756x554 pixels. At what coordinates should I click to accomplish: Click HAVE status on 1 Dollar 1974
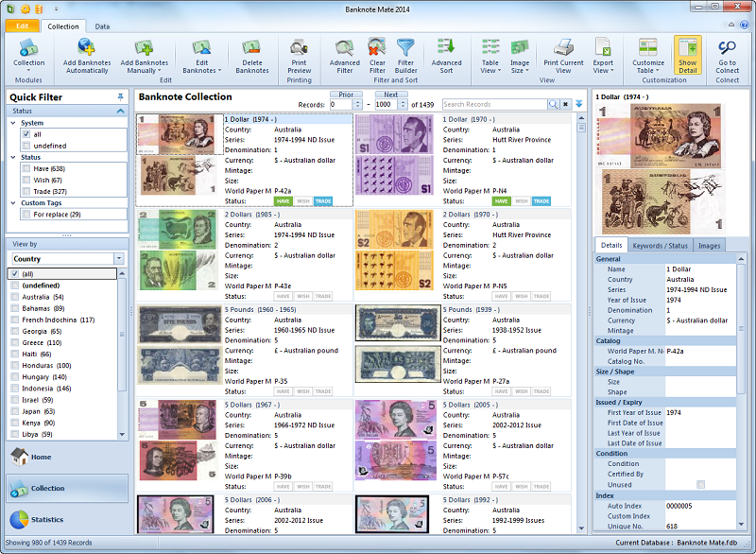click(283, 201)
